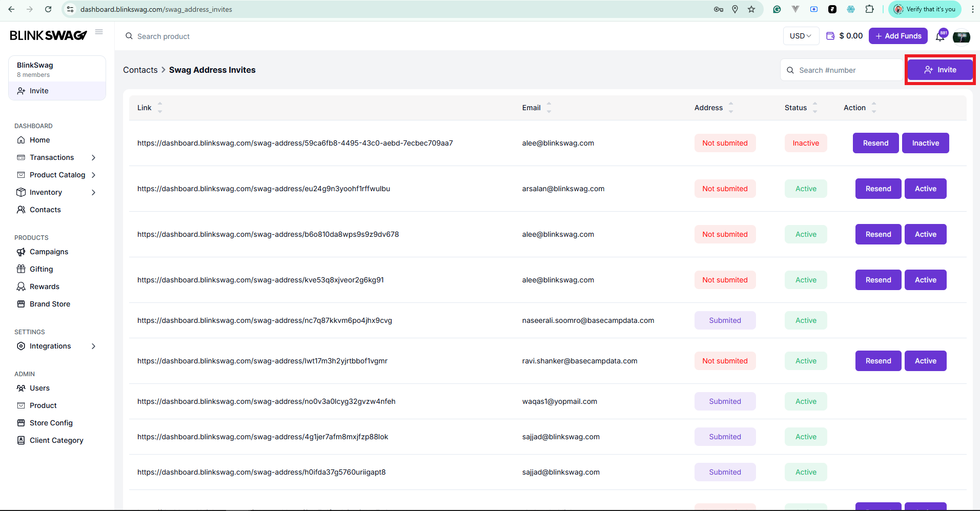This screenshot has height=511, width=980.
Task: Resend invite to arsalan@blinkswag.com
Action: 878,189
